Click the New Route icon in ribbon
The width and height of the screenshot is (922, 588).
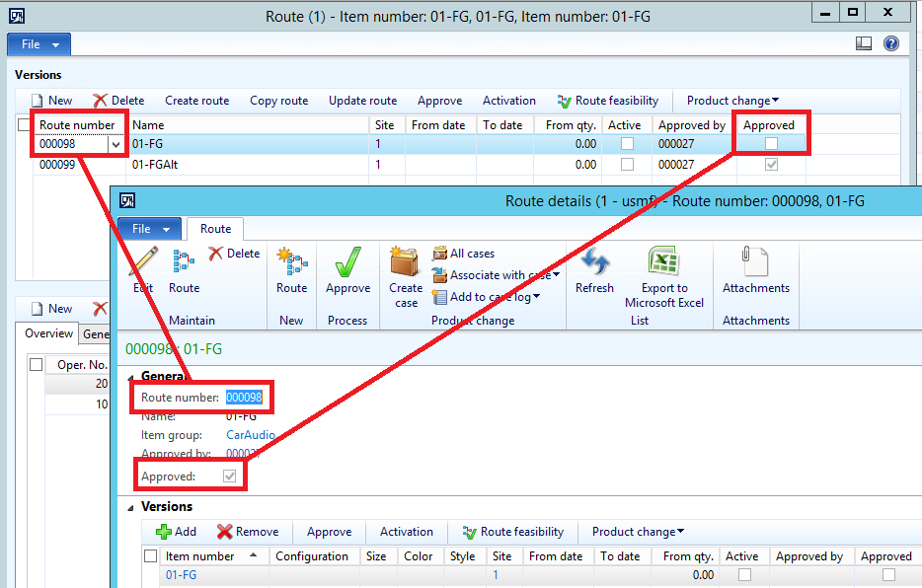pyautogui.click(x=291, y=263)
